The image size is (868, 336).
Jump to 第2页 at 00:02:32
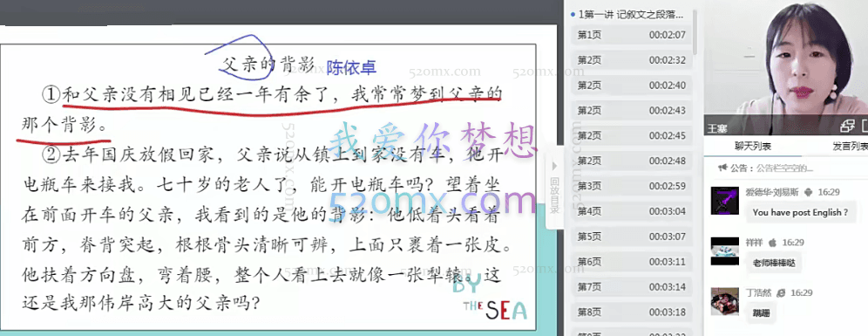631,60
